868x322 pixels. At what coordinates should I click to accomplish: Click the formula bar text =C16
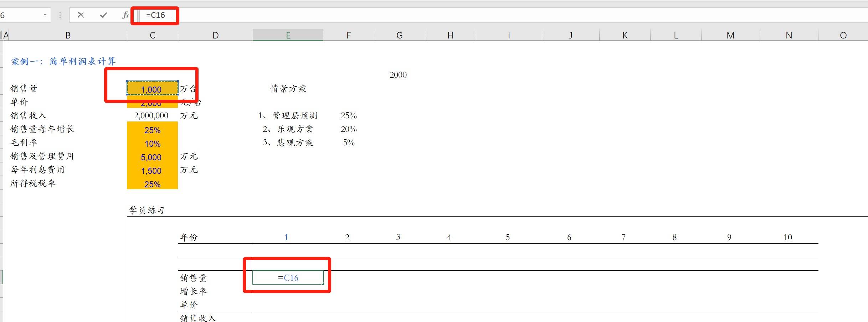155,15
